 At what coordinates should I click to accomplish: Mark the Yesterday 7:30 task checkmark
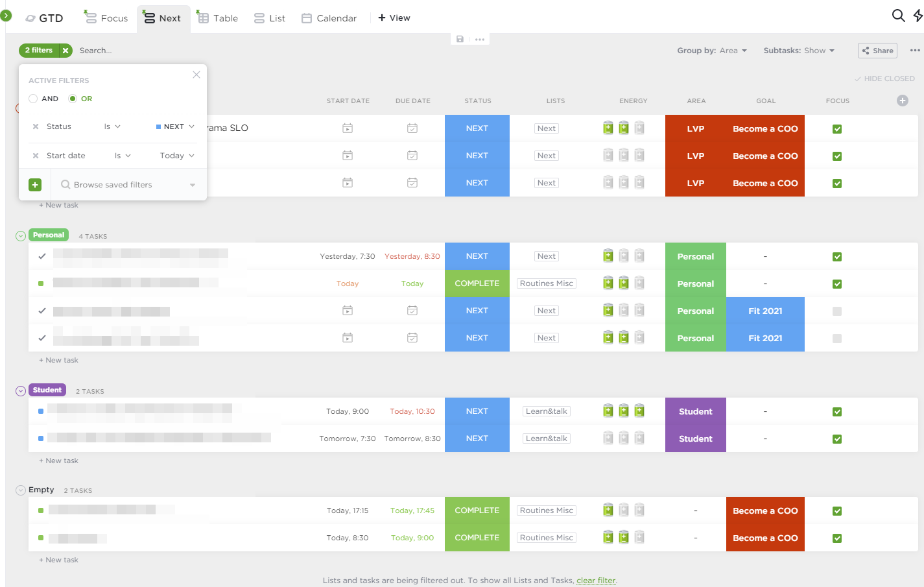tap(42, 256)
